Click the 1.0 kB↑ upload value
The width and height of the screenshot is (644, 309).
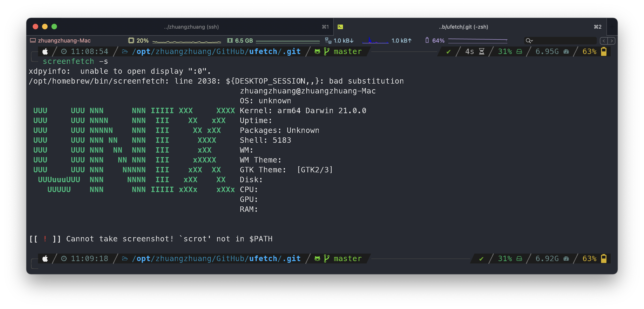click(402, 41)
